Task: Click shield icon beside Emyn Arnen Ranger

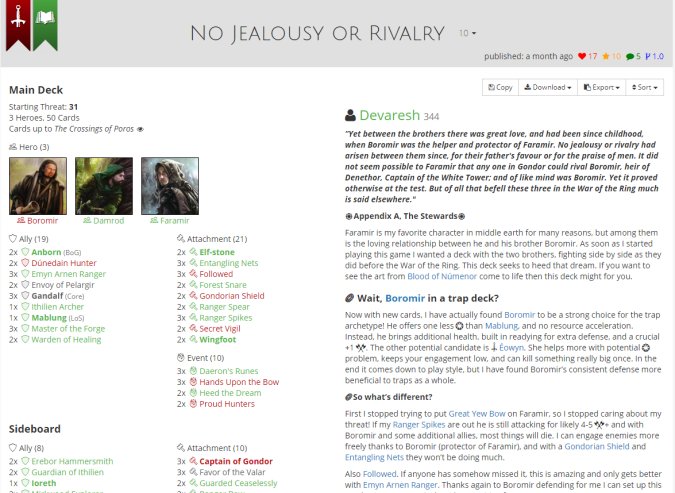Action: coord(25,274)
